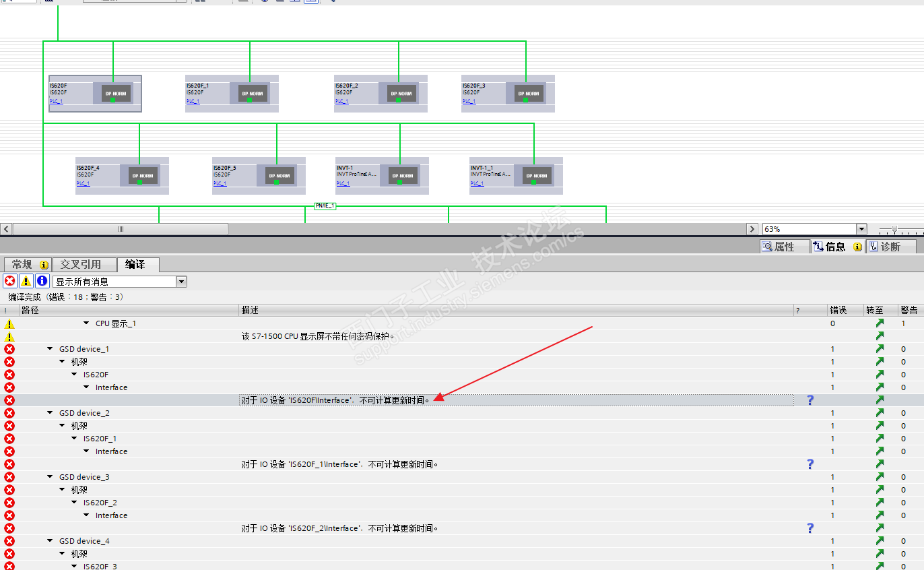Image resolution: width=924 pixels, height=570 pixels.
Task: Click the go-to arrow for GSD device_3 row
Action: click(880, 477)
